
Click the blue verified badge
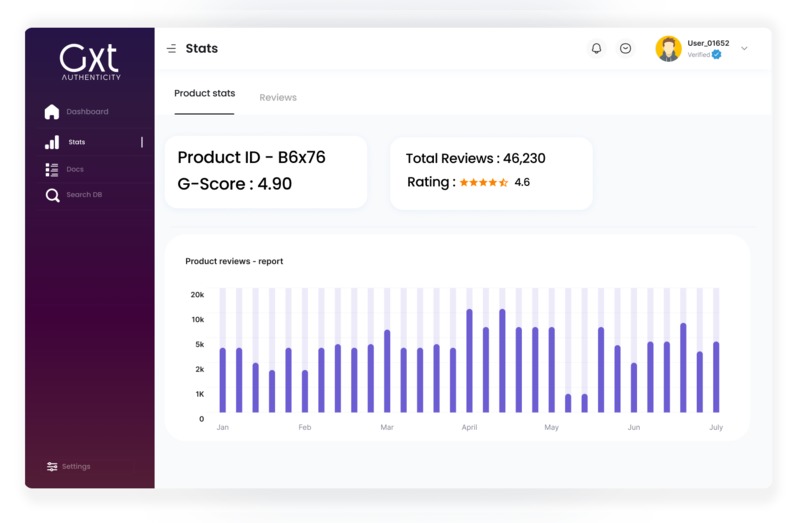[717, 55]
